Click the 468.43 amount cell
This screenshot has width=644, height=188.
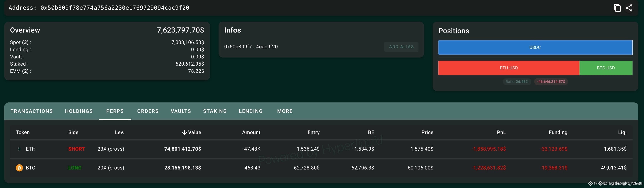click(252, 168)
